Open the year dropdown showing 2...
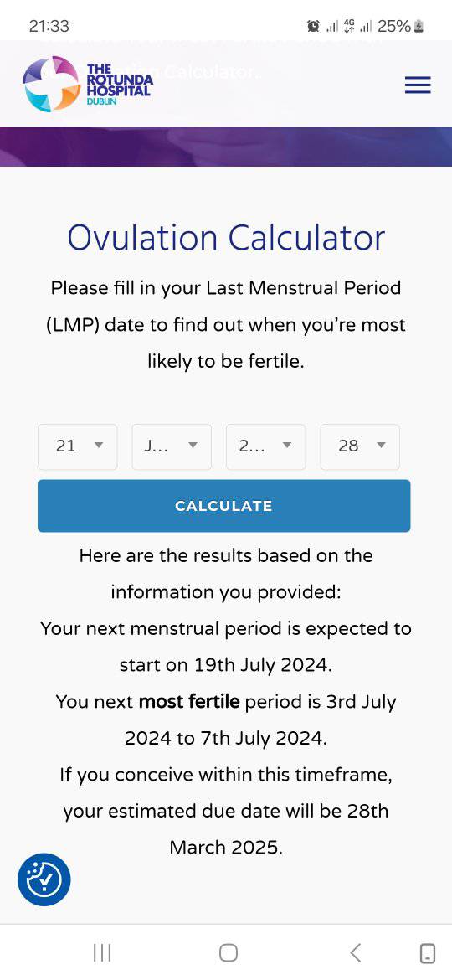Viewport: 452px width, 980px height. [x=266, y=446]
